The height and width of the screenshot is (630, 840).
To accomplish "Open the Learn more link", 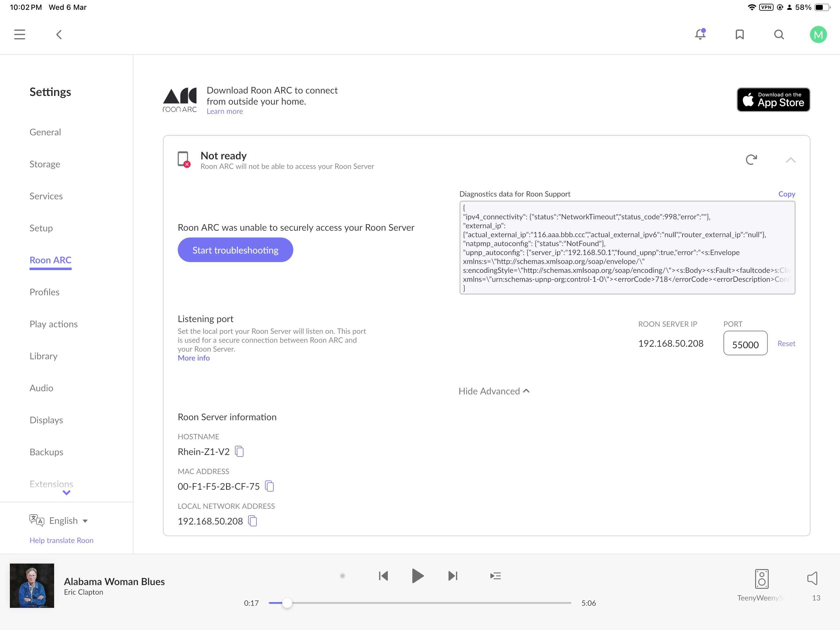I will (224, 111).
